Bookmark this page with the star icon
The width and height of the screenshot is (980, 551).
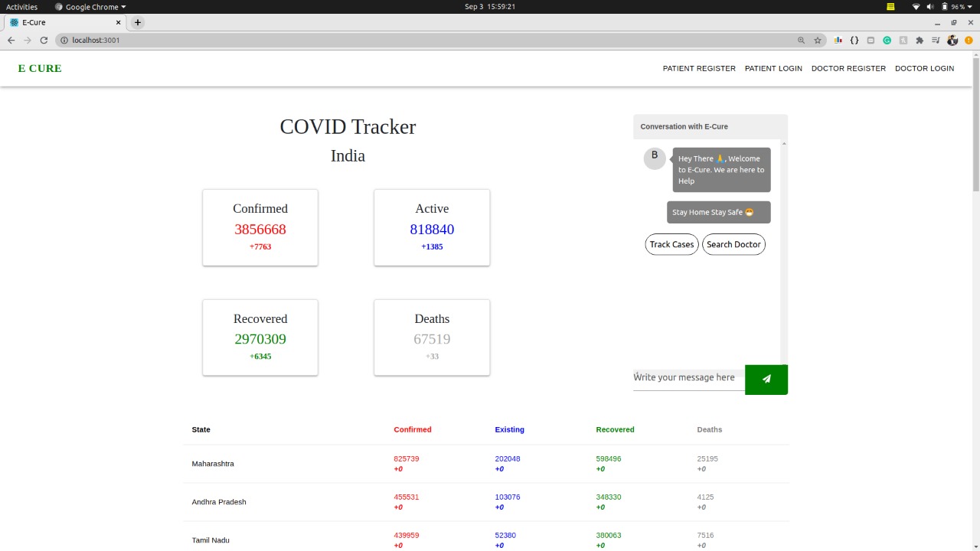point(818,41)
